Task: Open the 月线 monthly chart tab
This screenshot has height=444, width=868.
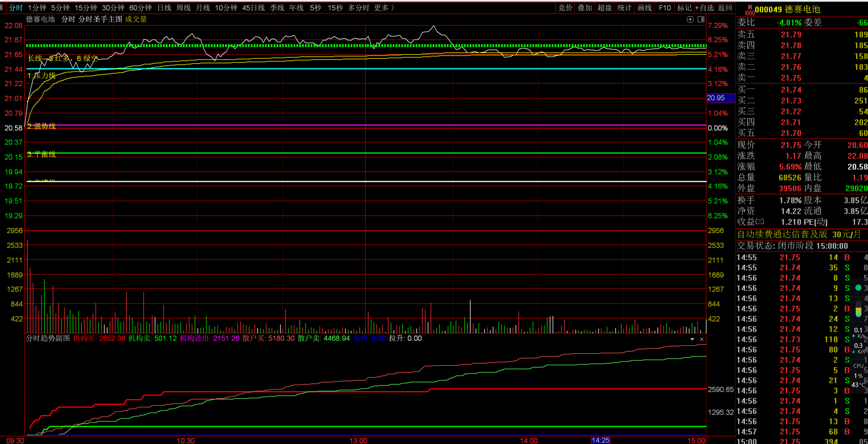Action: coord(203,8)
